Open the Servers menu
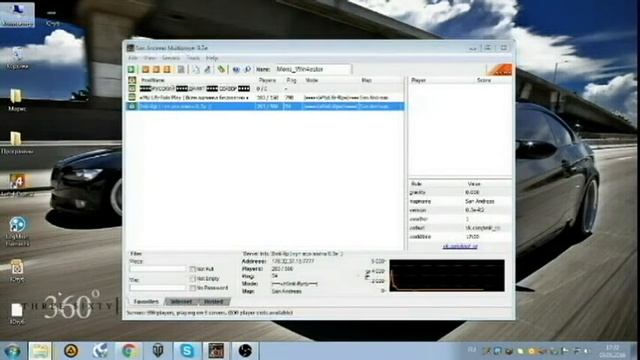 (x=171, y=58)
